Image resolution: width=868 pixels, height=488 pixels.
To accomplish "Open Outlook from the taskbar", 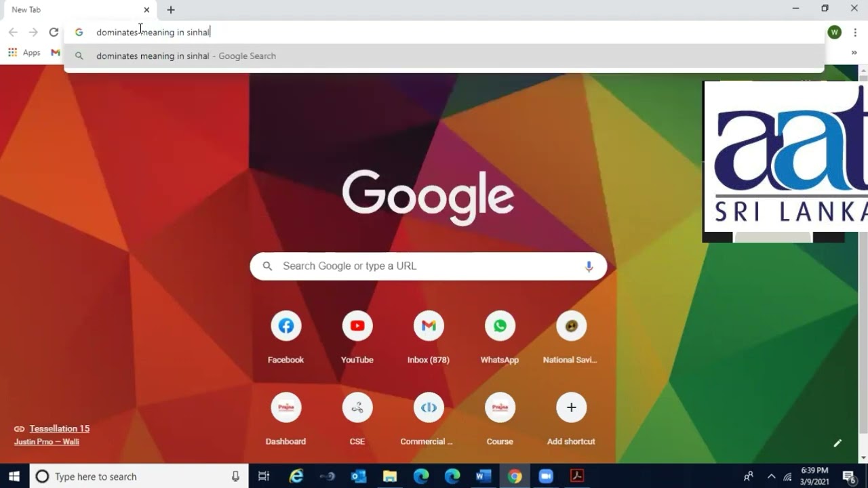I will pyautogui.click(x=359, y=476).
